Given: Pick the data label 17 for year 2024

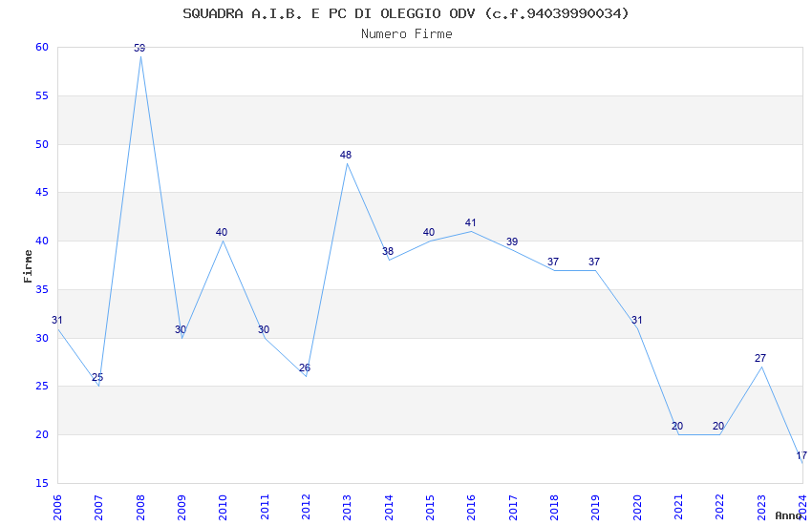Looking at the screenshot, I should point(801,455).
